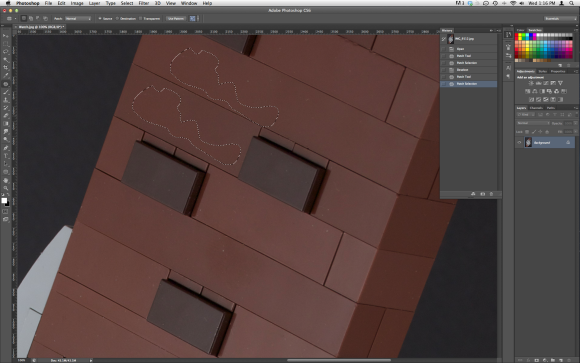Open the Image menu

point(77,3)
